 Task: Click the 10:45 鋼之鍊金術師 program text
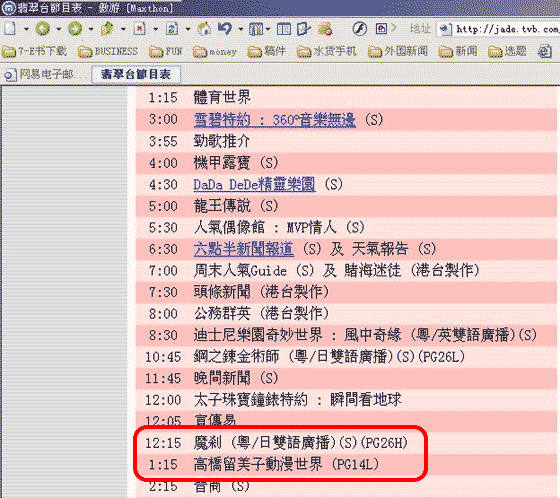pyautogui.click(x=329, y=357)
